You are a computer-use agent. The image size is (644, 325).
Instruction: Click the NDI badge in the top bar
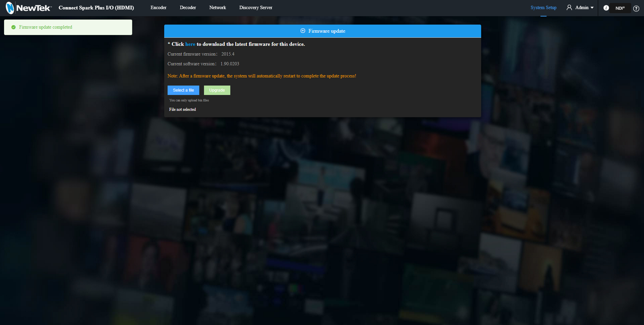(620, 8)
